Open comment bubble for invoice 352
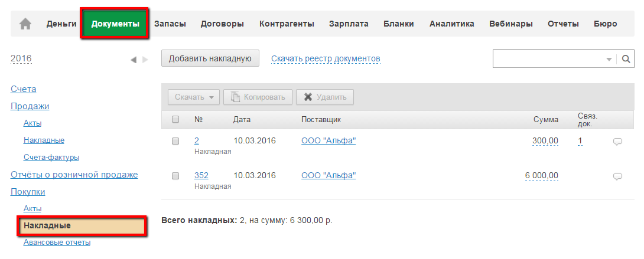Image resolution: width=644 pixels, height=259 pixels. point(617,176)
